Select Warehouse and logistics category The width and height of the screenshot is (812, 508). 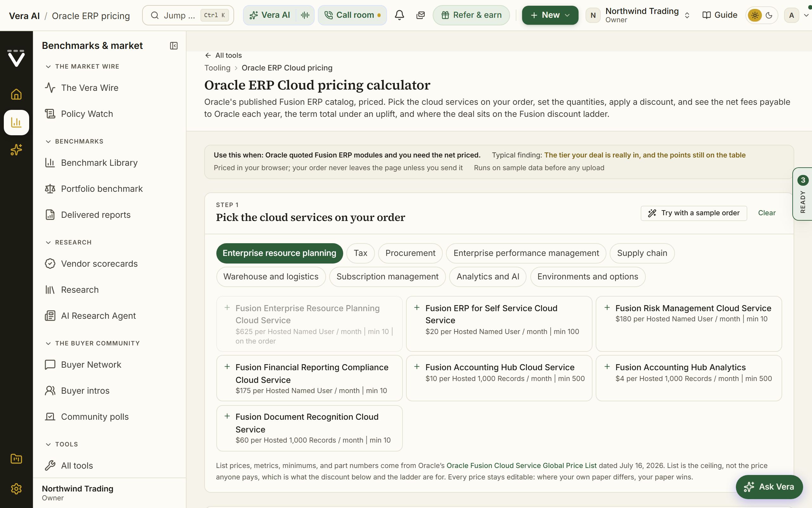[271, 277]
